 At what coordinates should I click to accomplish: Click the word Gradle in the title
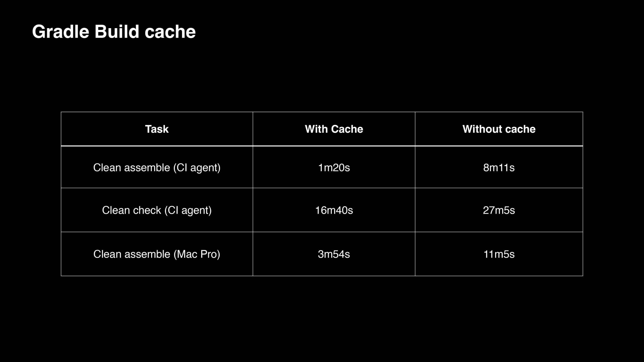(x=61, y=32)
